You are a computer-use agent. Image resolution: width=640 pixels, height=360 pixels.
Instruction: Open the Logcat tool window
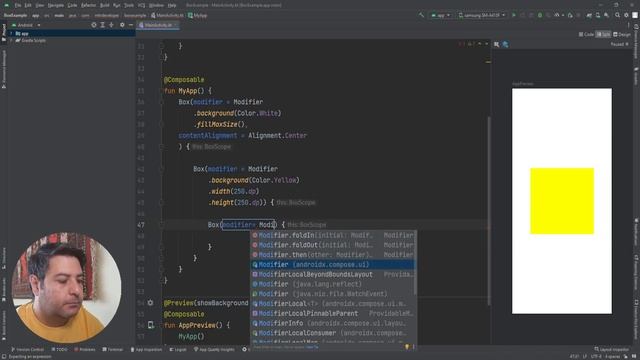[x=178, y=349]
